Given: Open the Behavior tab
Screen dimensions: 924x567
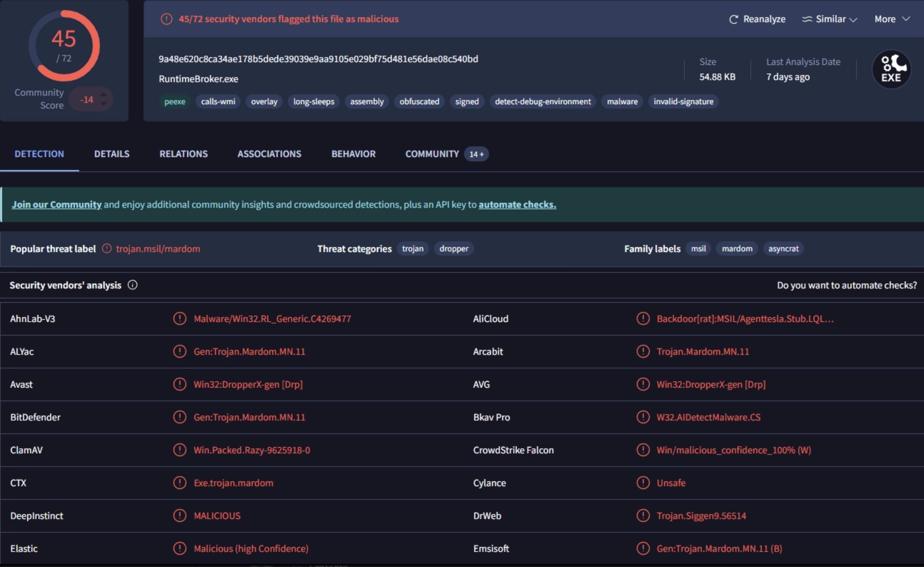Looking at the screenshot, I should pos(354,154).
